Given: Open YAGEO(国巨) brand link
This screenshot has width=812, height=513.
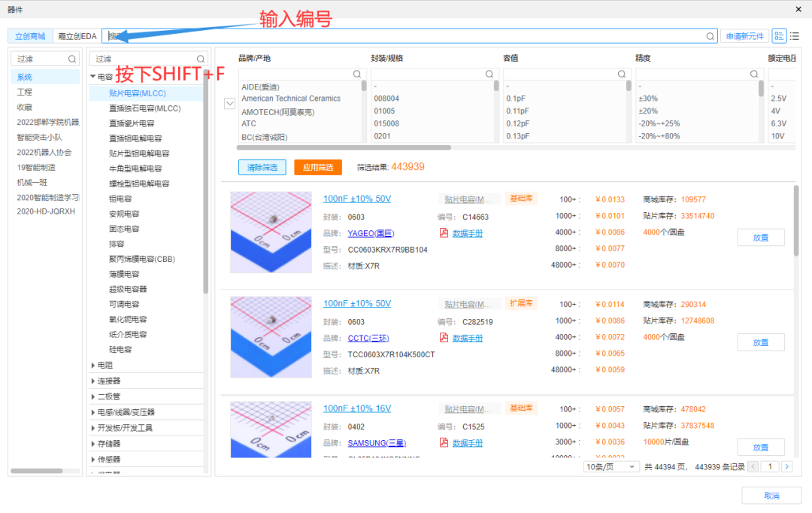Looking at the screenshot, I should (371, 233).
